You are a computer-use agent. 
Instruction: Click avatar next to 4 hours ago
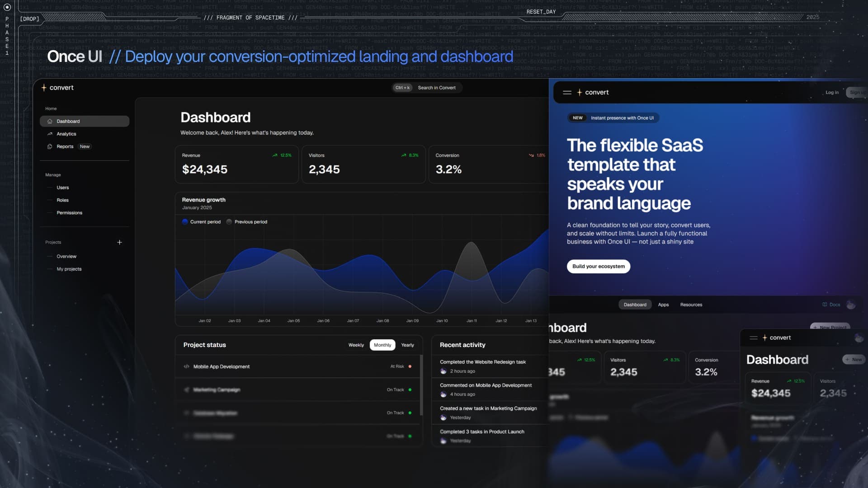443,394
